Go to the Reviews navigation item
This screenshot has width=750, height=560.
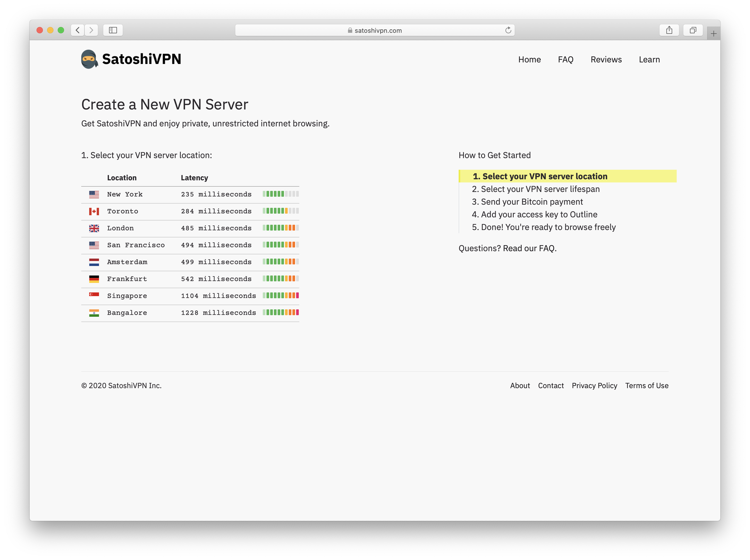click(x=606, y=60)
